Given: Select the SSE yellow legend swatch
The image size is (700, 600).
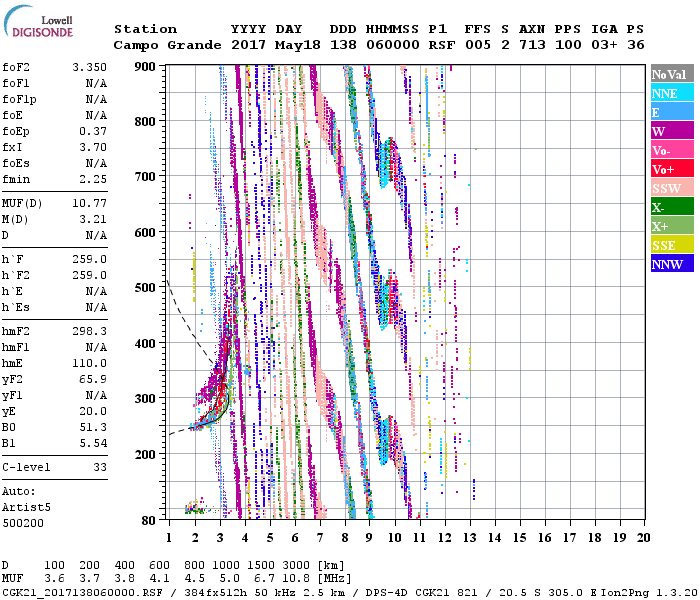Looking at the screenshot, I should point(672,245).
